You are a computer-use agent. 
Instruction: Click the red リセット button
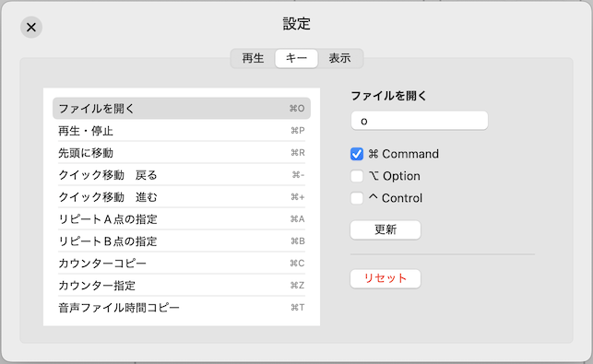tap(385, 278)
